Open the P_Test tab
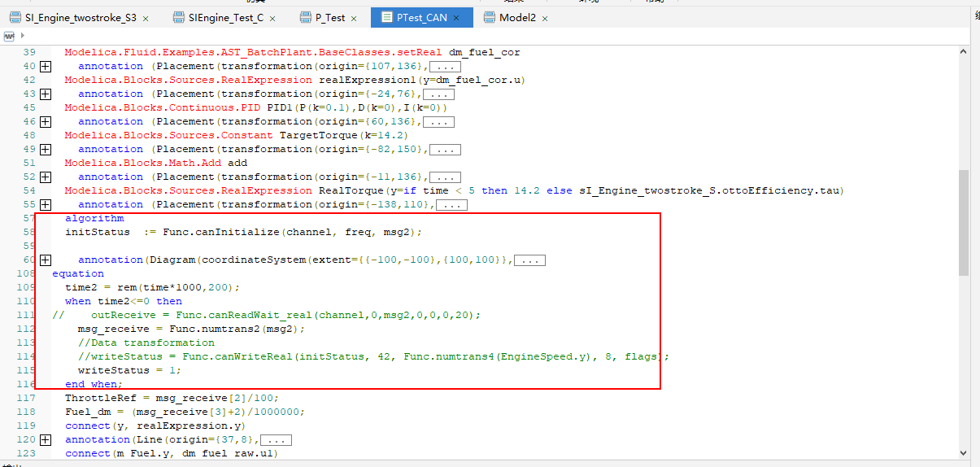 pos(329,17)
